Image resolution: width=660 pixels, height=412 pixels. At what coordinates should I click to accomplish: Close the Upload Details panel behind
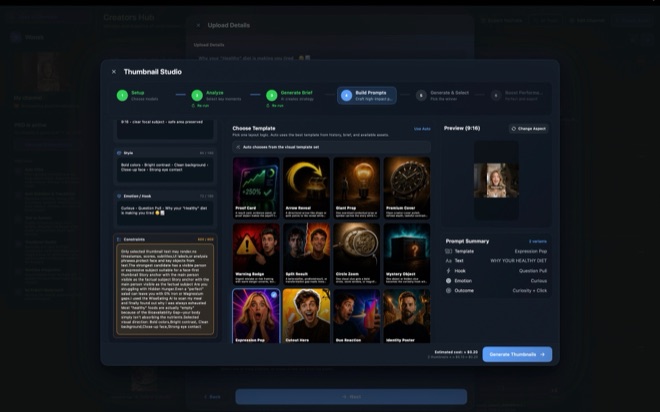(x=198, y=25)
